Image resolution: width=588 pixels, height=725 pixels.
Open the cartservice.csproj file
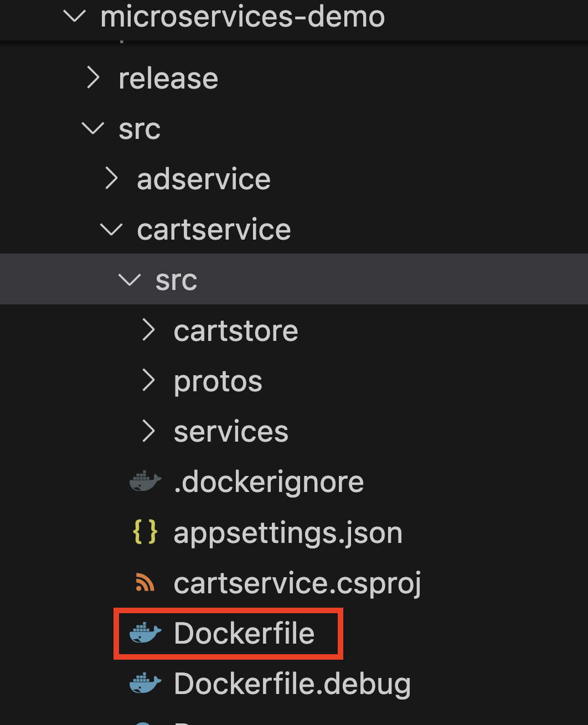297,583
